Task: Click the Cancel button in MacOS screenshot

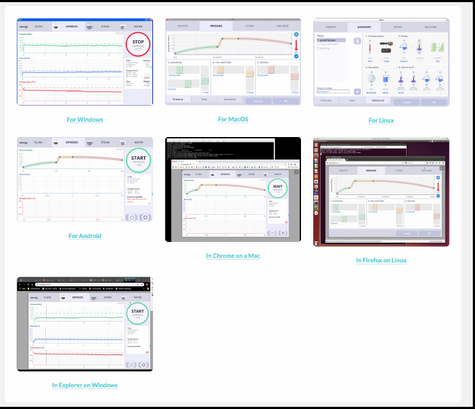Action: 258,101
